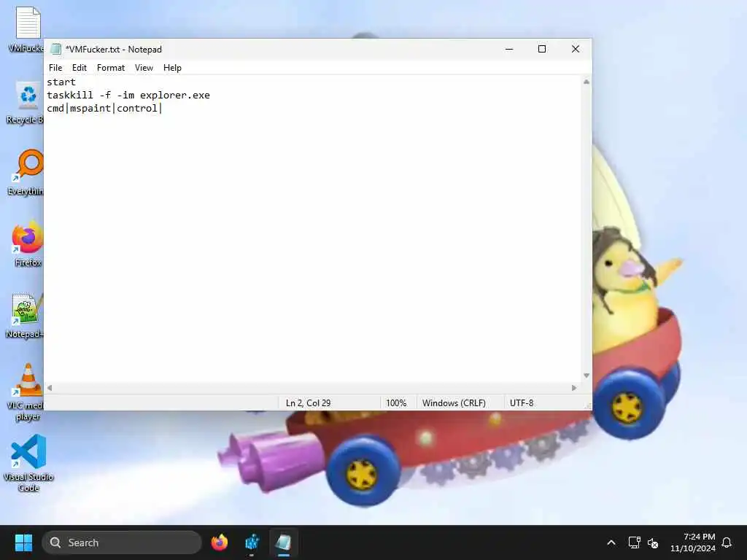Click the word 'start' in the text
747x560 pixels.
coord(61,82)
